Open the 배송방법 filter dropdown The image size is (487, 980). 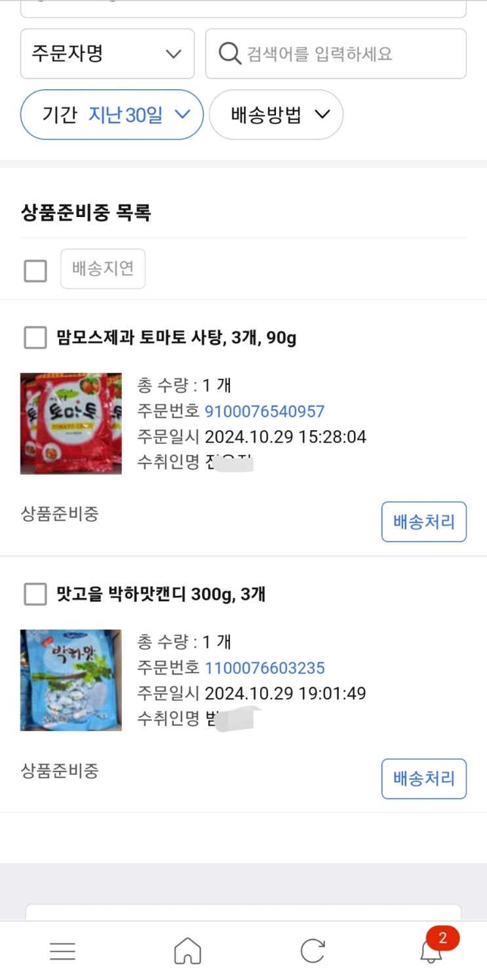[276, 115]
